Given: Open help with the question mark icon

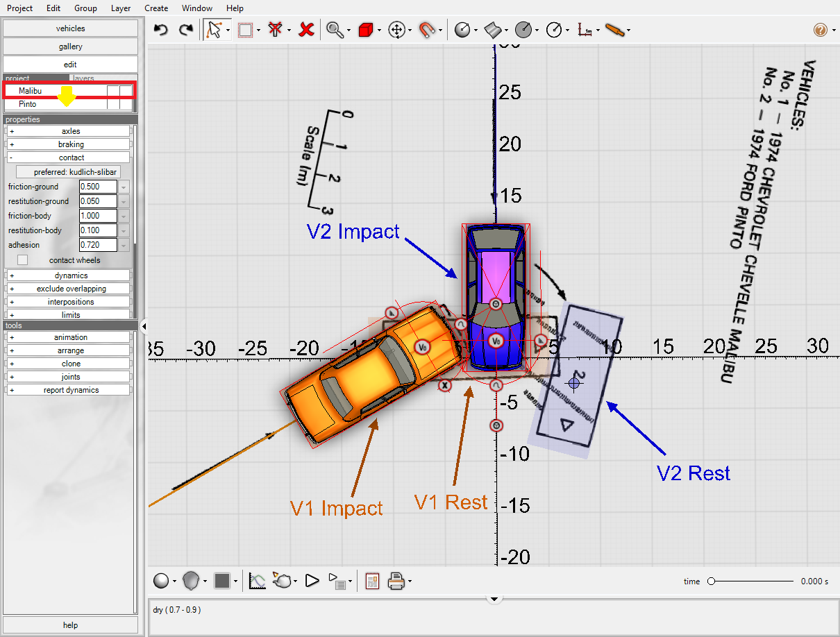Looking at the screenshot, I should pos(820,30).
